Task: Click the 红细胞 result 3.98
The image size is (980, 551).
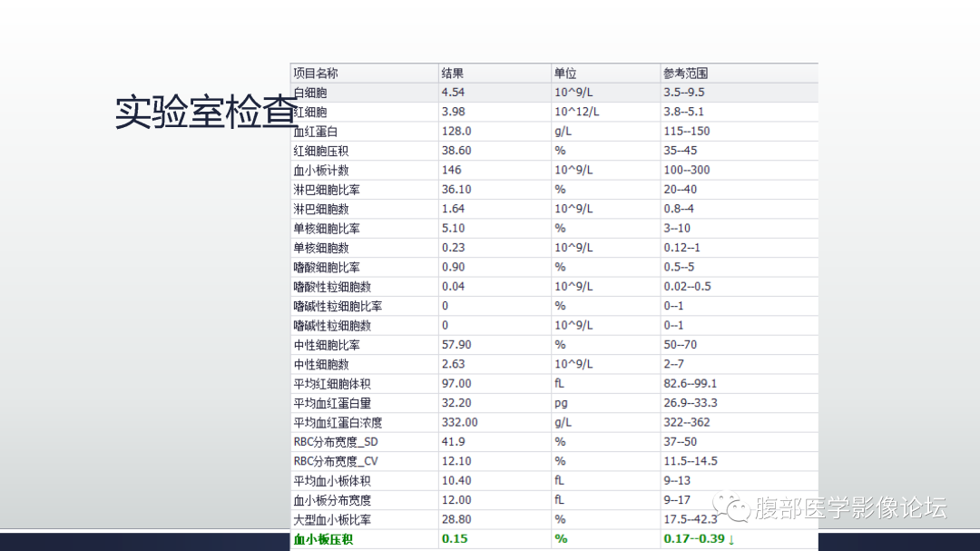Action: coord(453,112)
